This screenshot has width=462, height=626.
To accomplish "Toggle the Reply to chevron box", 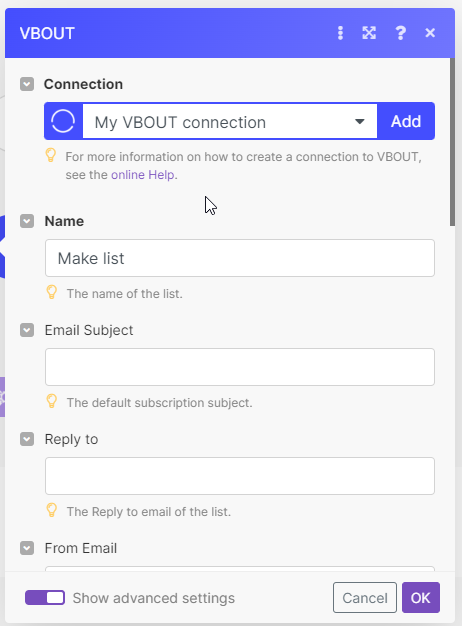I will click(x=27, y=439).
